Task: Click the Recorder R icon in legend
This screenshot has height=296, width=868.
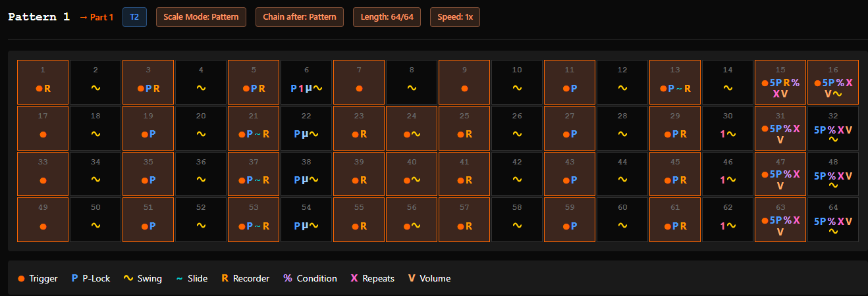Action: (x=225, y=278)
